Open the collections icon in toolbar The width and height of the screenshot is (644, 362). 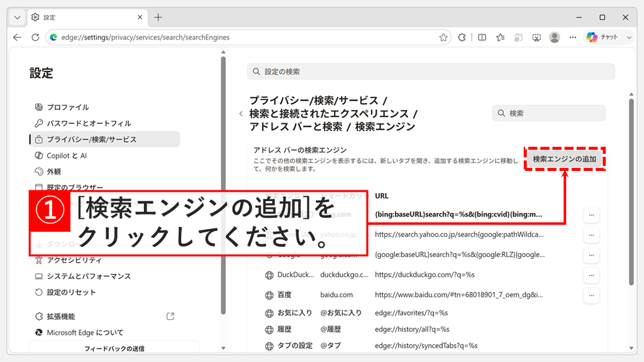point(518,37)
